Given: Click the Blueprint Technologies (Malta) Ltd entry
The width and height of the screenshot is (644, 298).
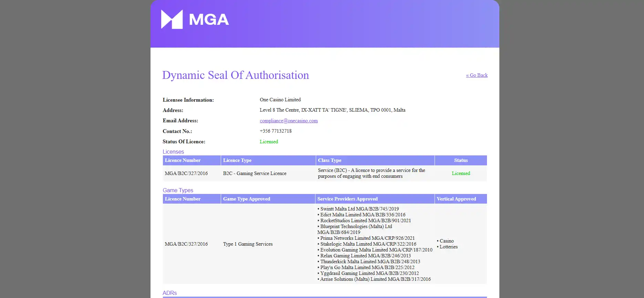Looking at the screenshot, I should [x=355, y=229].
